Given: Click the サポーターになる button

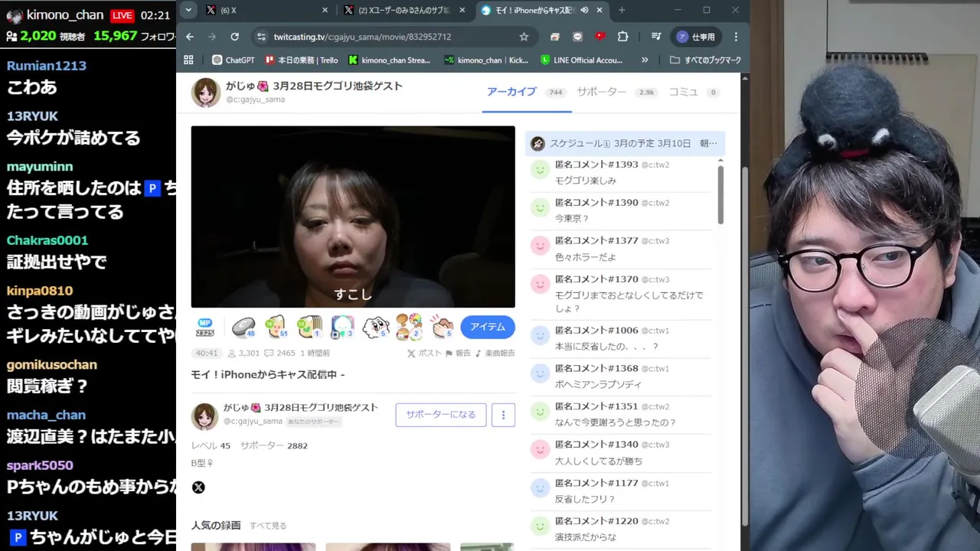Looking at the screenshot, I should [x=441, y=414].
